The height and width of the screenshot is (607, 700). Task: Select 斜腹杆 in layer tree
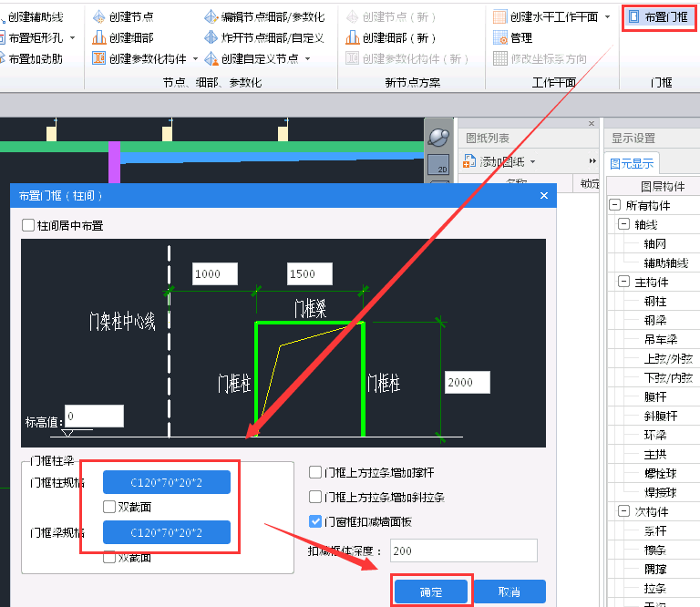pyautogui.click(x=661, y=416)
